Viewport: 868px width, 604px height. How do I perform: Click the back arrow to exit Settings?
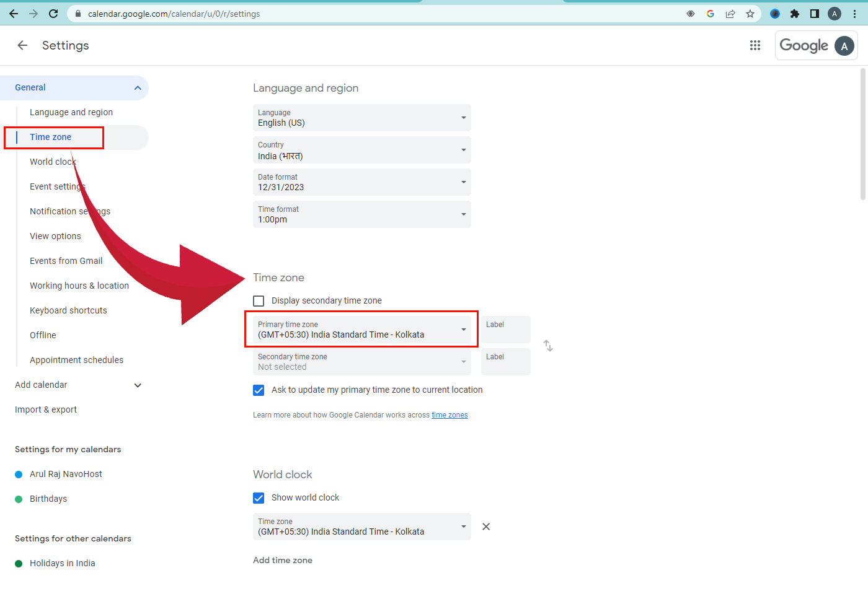point(22,45)
